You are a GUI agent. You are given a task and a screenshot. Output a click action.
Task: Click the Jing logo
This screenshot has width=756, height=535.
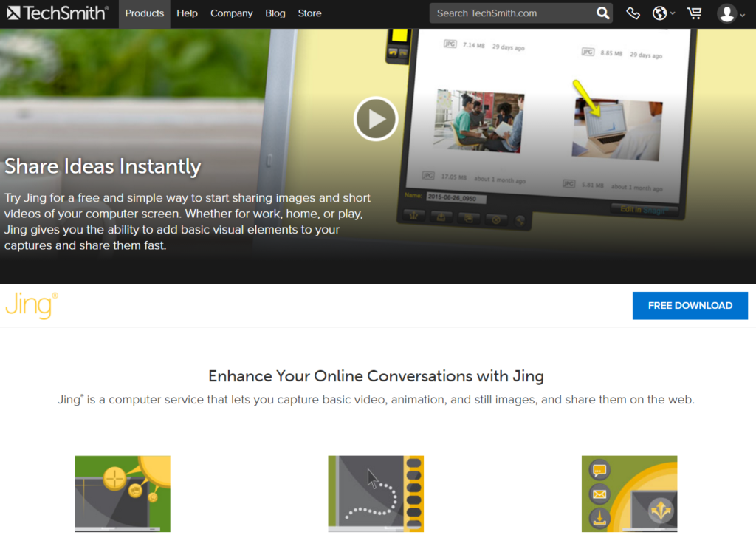32,305
